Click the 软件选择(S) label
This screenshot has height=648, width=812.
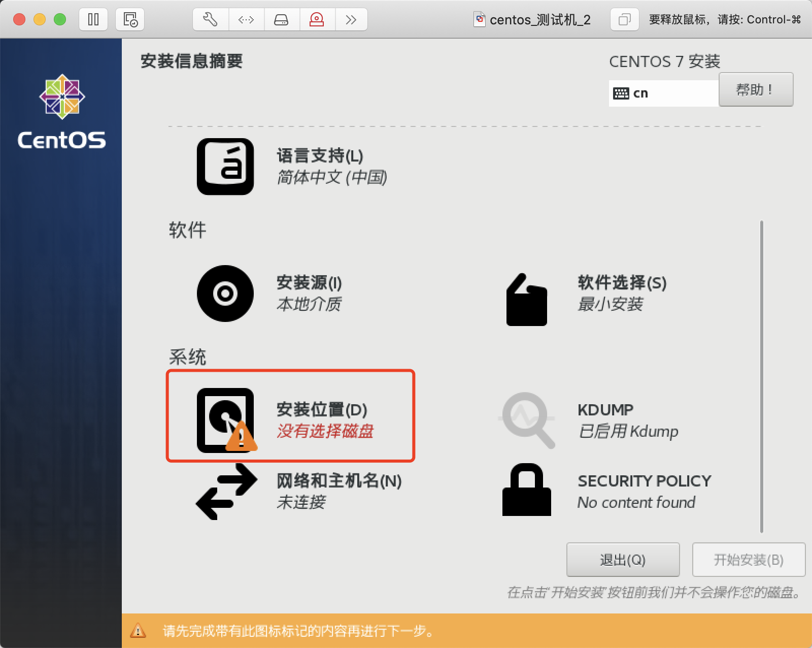(622, 282)
